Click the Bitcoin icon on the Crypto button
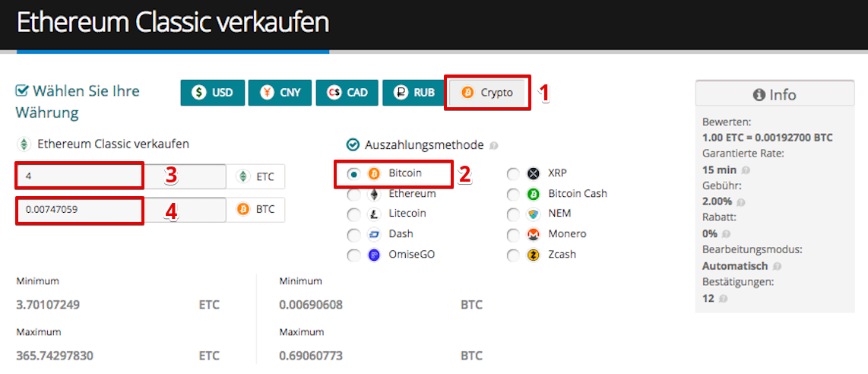The height and width of the screenshot is (374, 868). click(x=467, y=93)
